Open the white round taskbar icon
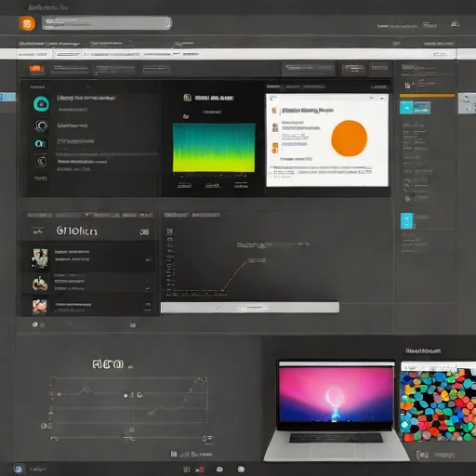Viewport: 476px width, 476px height. (x=241, y=469)
